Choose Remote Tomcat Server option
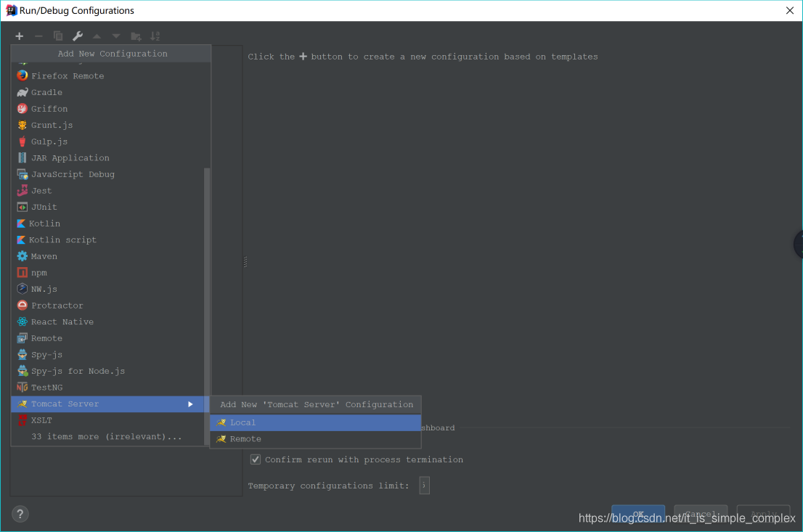Image resolution: width=803 pixels, height=532 pixels. tap(315, 439)
